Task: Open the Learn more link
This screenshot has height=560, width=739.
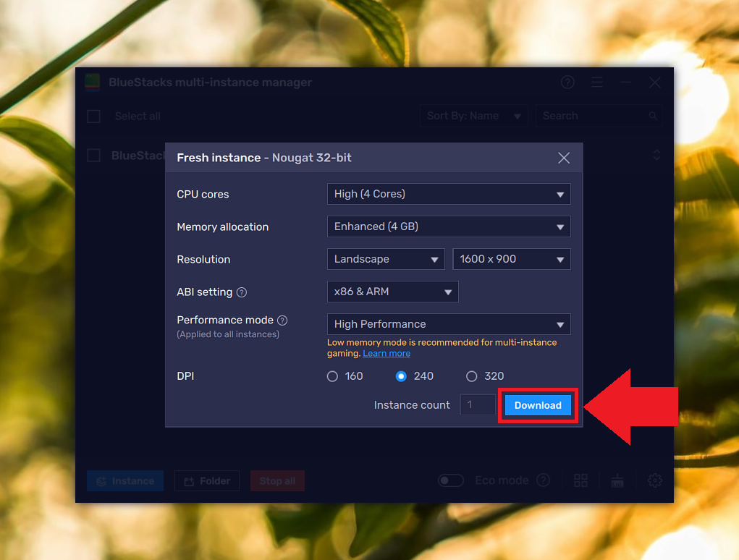Action: pyautogui.click(x=386, y=353)
